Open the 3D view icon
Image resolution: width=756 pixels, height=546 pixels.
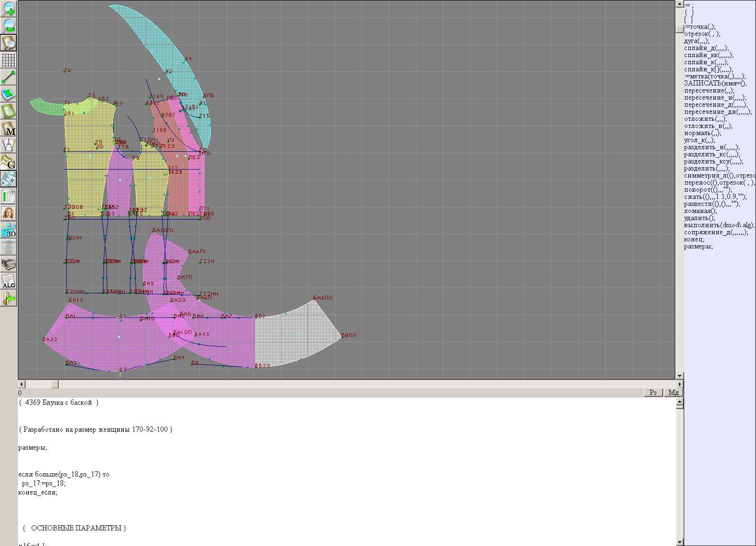9,230
